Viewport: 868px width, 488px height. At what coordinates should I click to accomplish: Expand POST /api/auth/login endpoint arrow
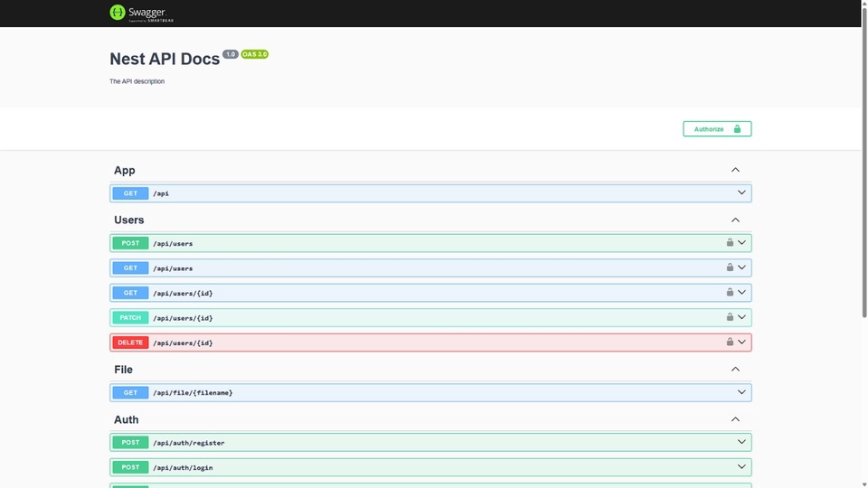pos(741,467)
